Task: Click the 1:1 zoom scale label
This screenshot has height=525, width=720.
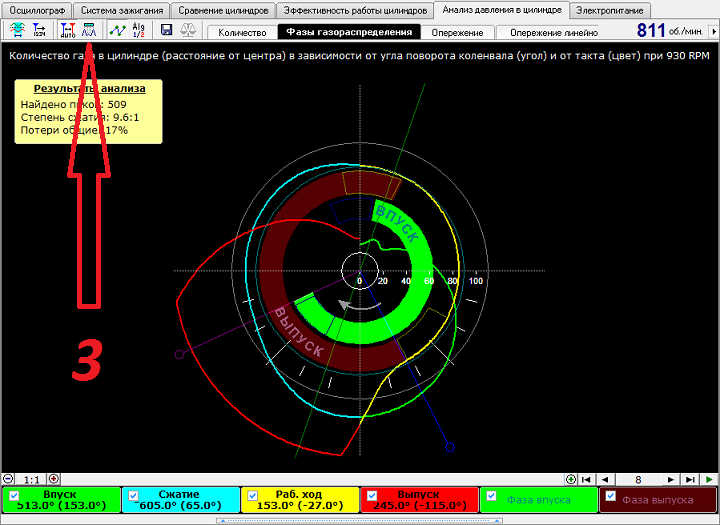Action: click(x=31, y=480)
